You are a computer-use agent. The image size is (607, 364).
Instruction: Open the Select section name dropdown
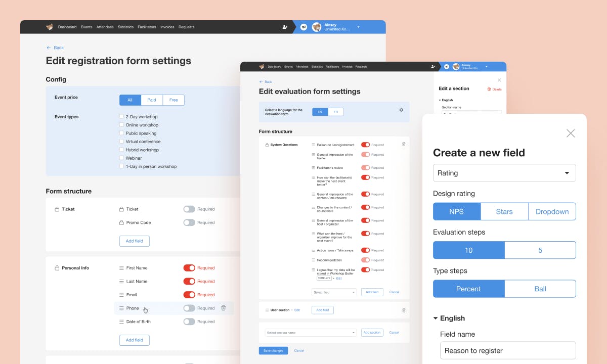311,333
